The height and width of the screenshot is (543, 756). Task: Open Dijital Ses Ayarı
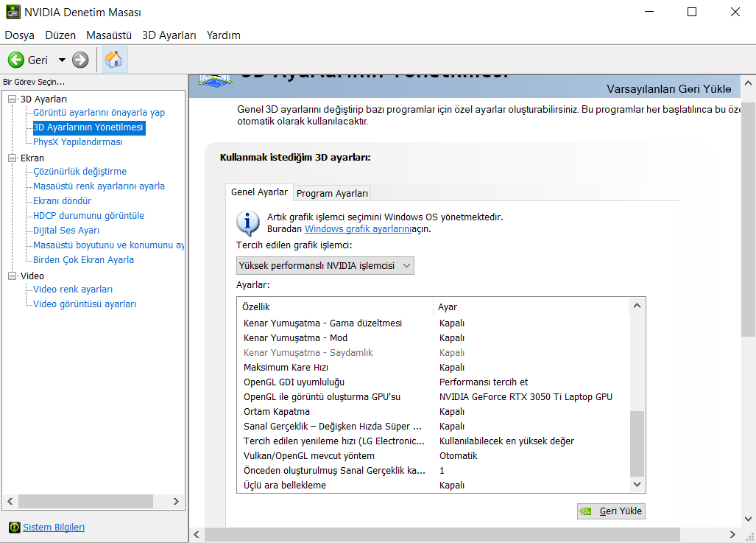[66, 230]
